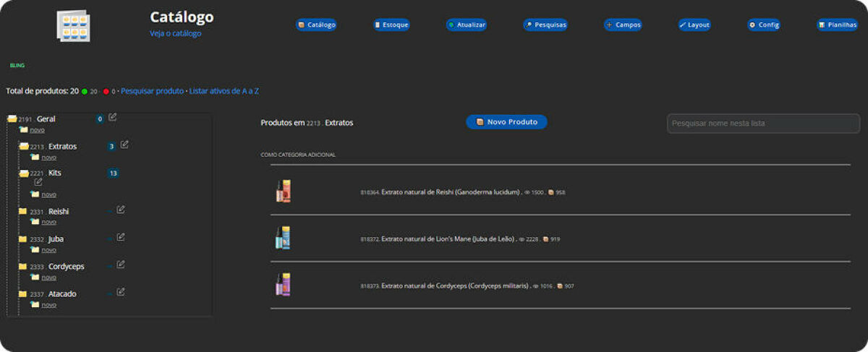Image resolution: width=868 pixels, height=352 pixels.
Task: Edit the Kits category with pencil icon
Action: point(38,182)
